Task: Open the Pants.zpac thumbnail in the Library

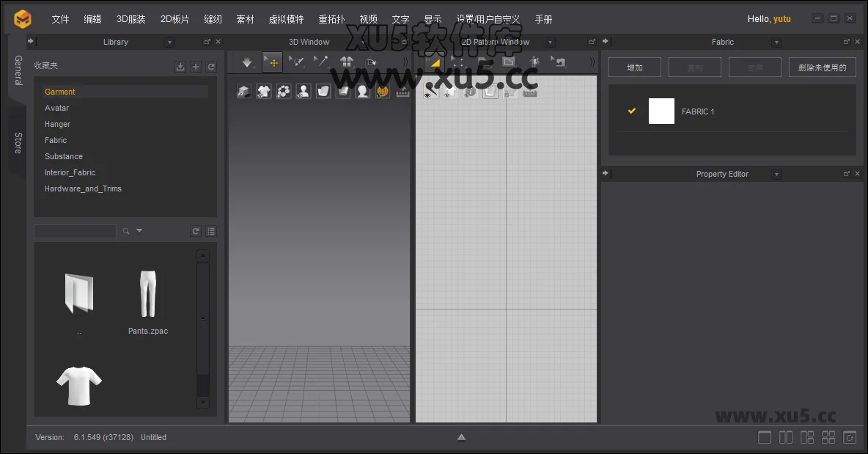Action: [x=148, y=293]
